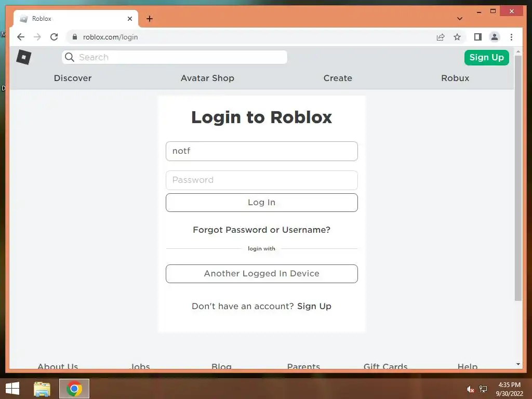This screenshot has height=399, width=532.
Task: Click the network tray icon
Action: coord(483,389)
